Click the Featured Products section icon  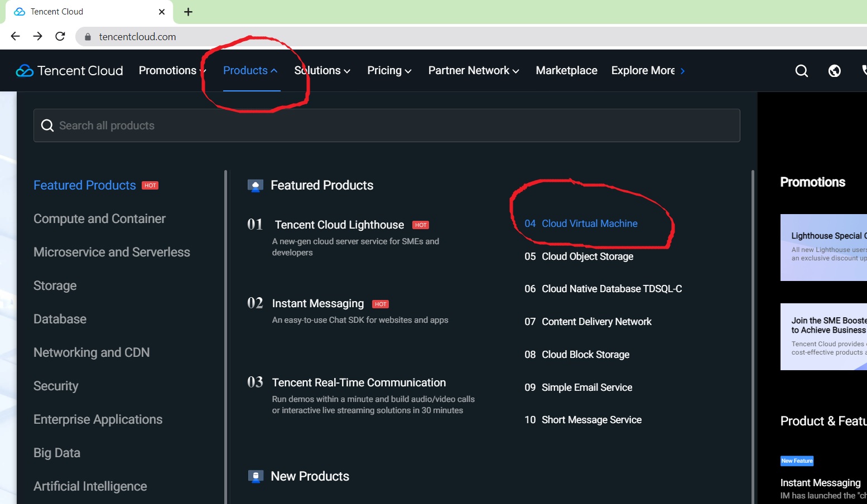pos(256,185)
